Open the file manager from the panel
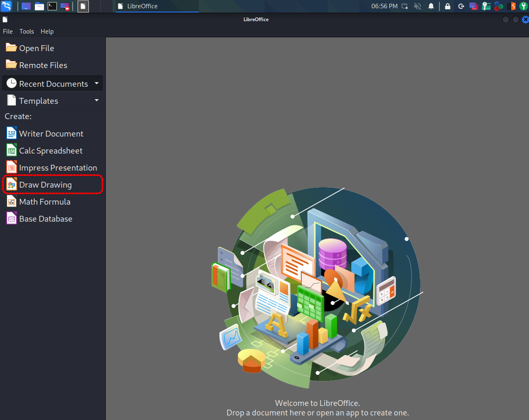 pos(39,6)
